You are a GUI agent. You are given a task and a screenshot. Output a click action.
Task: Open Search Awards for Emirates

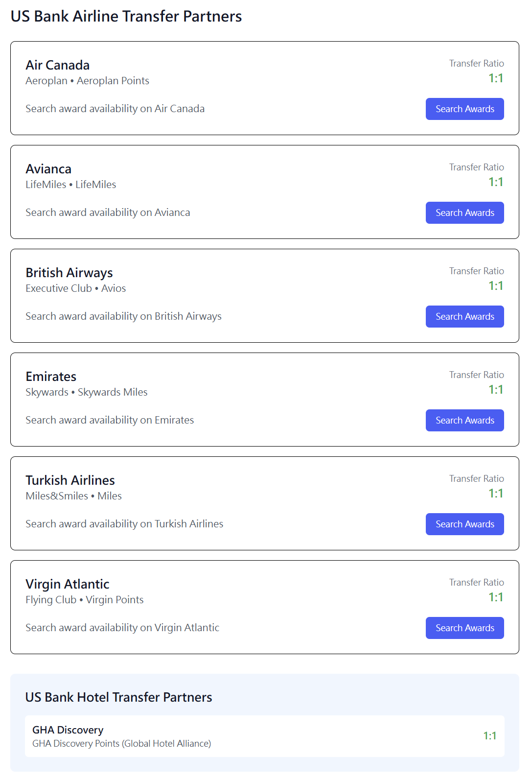coord(464,420)
